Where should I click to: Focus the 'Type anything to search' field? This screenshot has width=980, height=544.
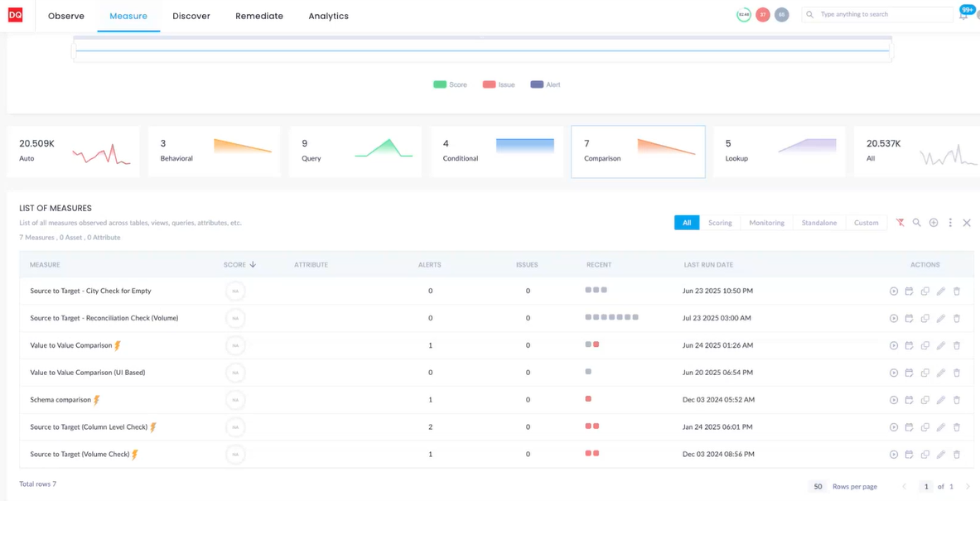(877, 14)
